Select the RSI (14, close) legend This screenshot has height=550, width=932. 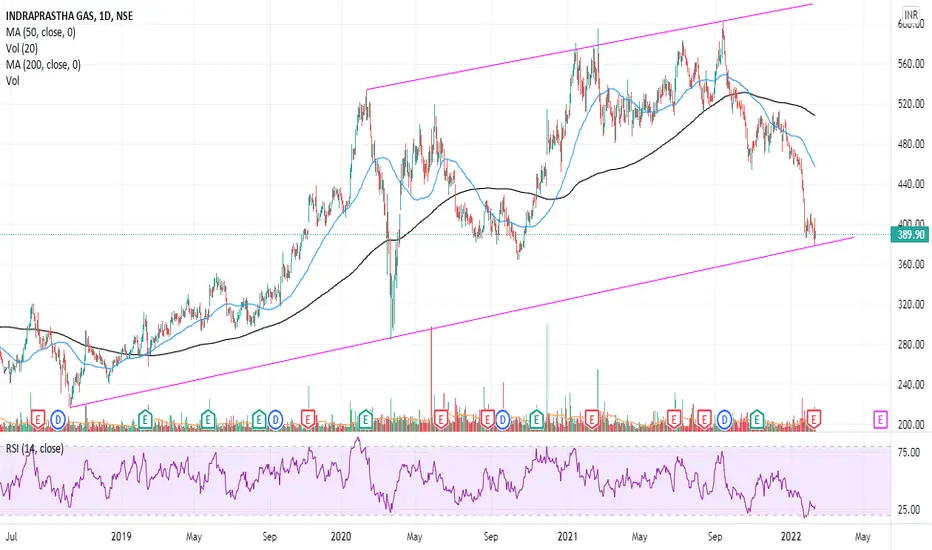34,448
